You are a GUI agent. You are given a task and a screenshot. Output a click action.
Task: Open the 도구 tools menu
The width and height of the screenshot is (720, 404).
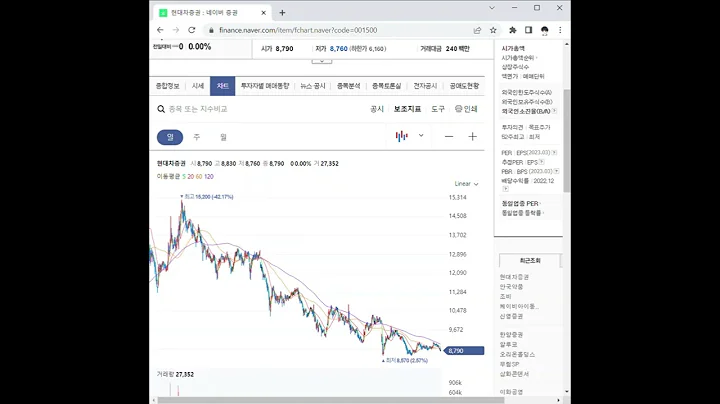438,109
